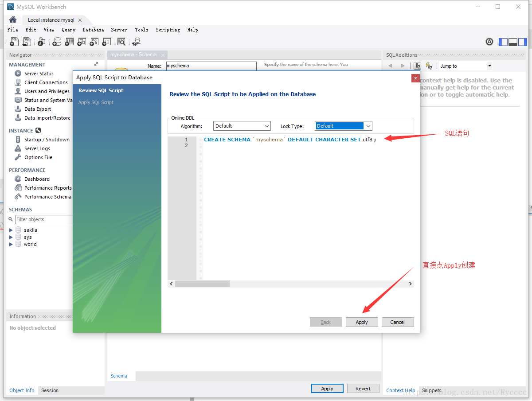
Task: Expand the sys schema
Action: [11, 237]
